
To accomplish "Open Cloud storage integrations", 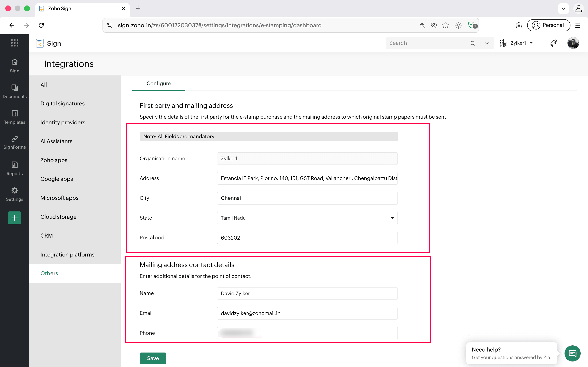I will 58,217.
